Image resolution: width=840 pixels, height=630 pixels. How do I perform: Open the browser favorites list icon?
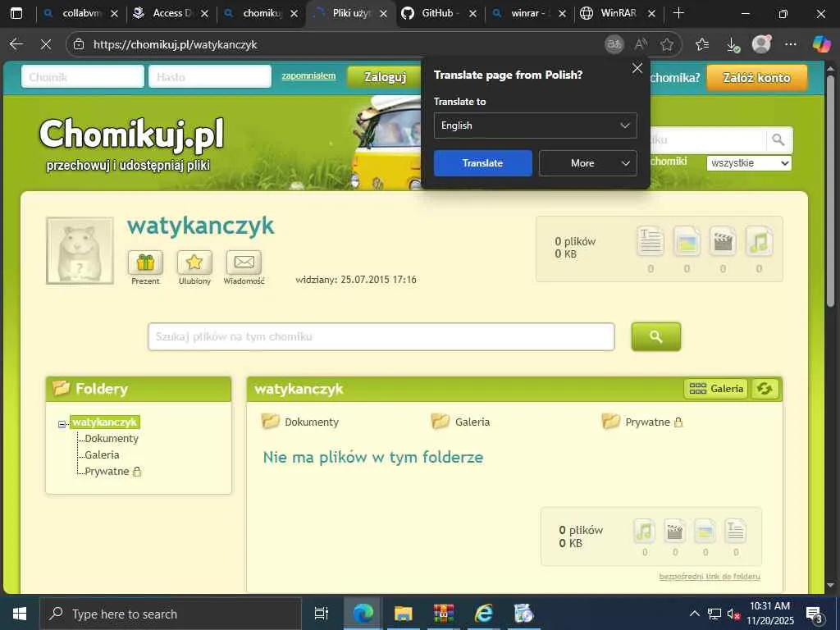(x=702, y=44)
